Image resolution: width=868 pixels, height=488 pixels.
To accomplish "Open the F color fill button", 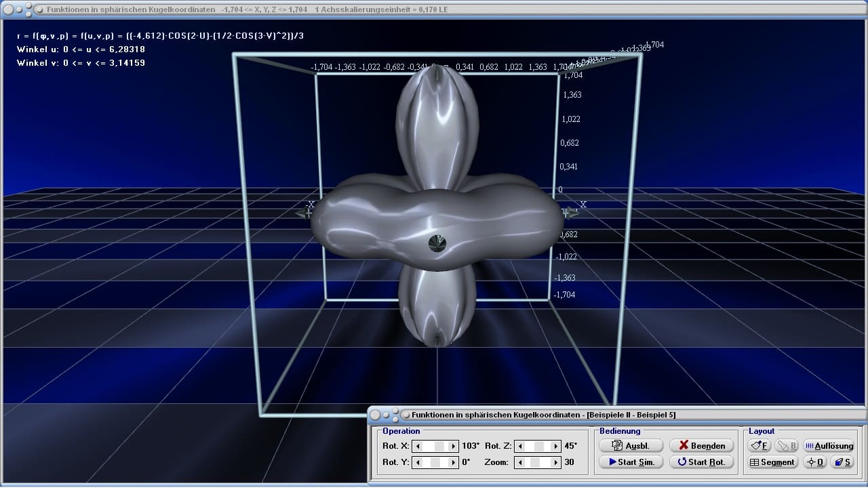I will (x=759, y=445).
